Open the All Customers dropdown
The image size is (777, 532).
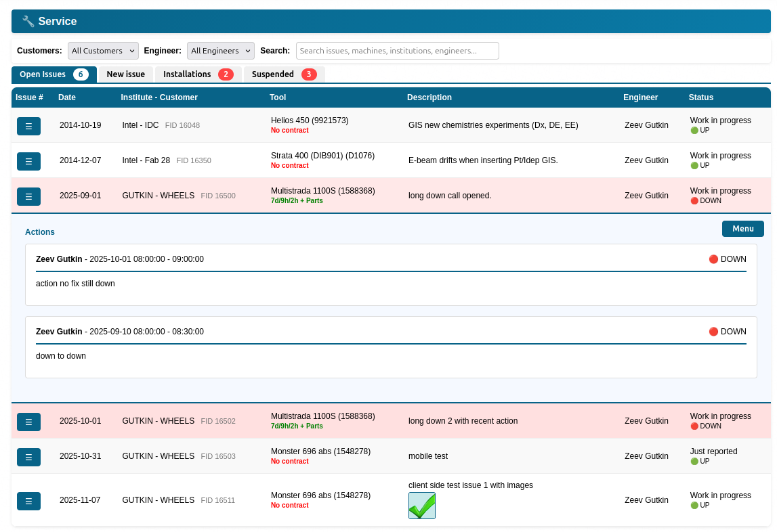[103, 51]
